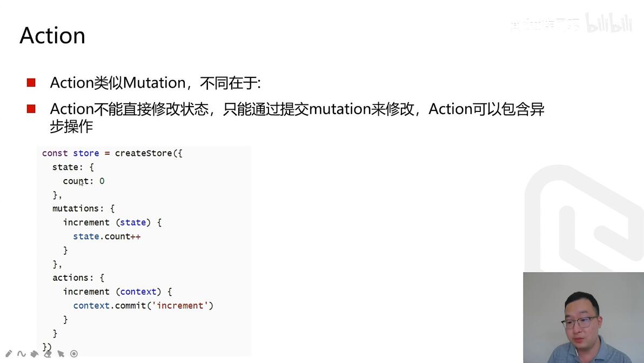644x363 pixels.
Task: Click the second red bullet square
Action: [31, 109]
